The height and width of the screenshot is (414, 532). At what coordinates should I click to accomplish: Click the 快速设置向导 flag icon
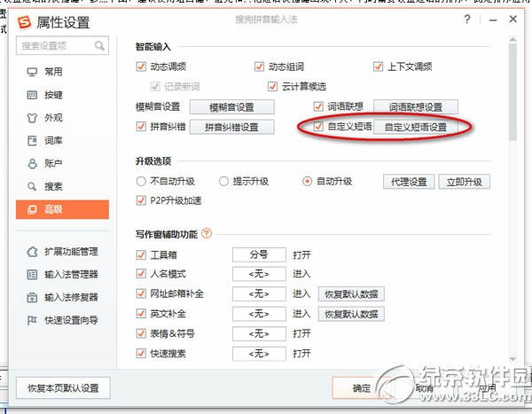click(32, 320)
